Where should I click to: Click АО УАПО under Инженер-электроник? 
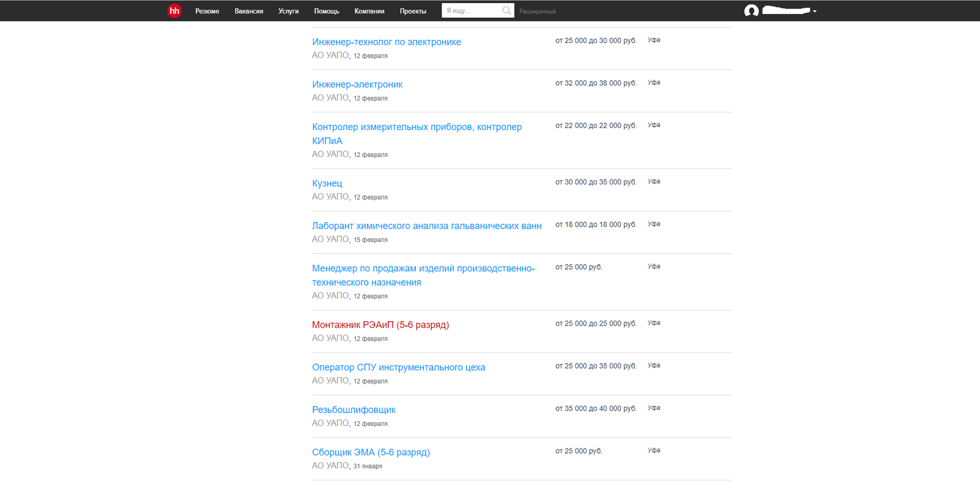click(330, 97)
